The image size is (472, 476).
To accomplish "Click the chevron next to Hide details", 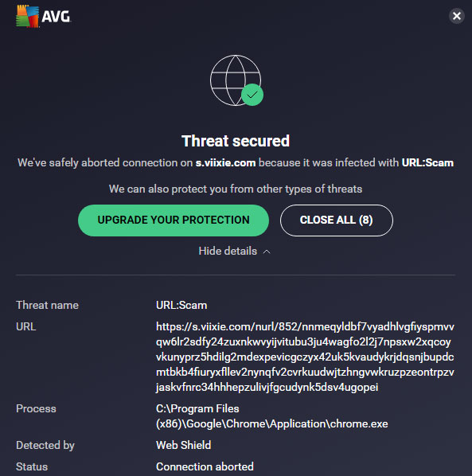I will [x=267, y=252].
